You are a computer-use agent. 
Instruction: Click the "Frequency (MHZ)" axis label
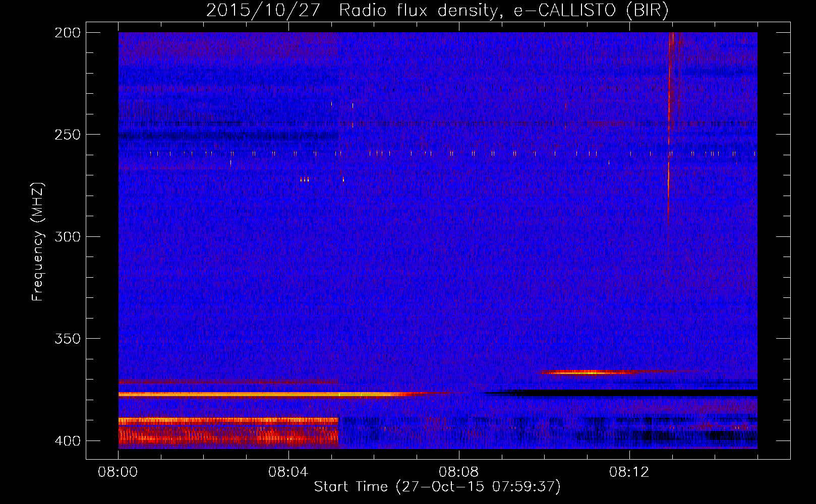[x=38, y=242]
